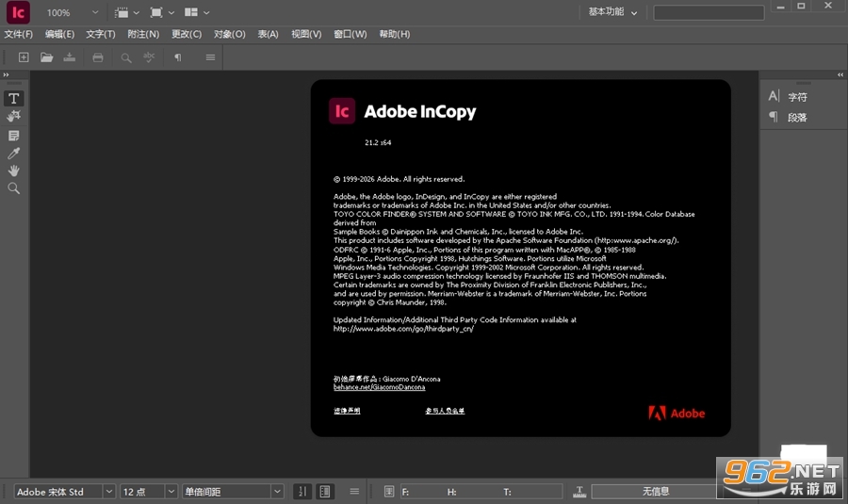Click the F: H: T: info field
The height and width of the screenshot is (504, 848).
[x=481, y=492]
